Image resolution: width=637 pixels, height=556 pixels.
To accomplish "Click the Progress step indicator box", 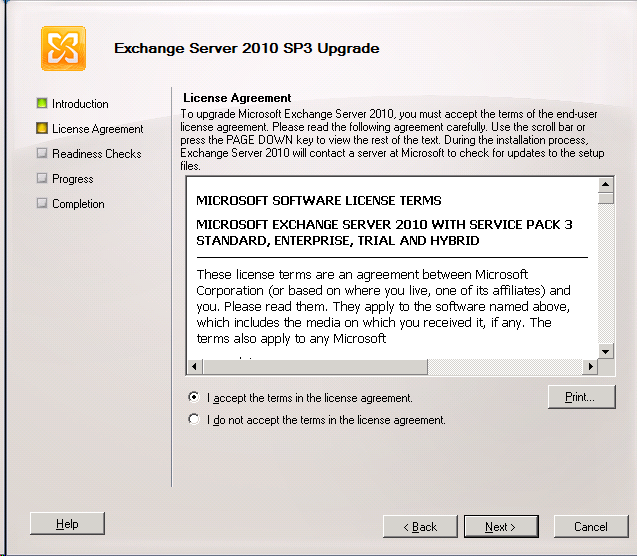I will (42, 178).
